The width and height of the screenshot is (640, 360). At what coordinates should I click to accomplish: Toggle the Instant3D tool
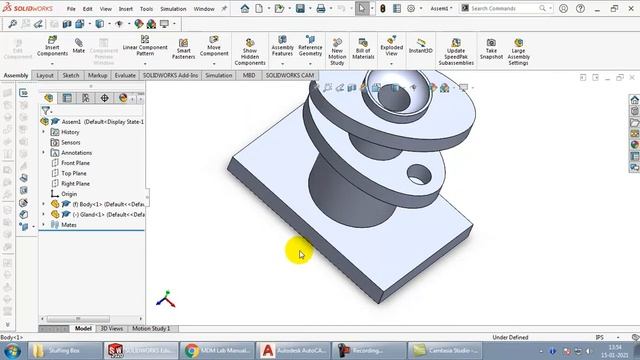click(x=420, y=46)
